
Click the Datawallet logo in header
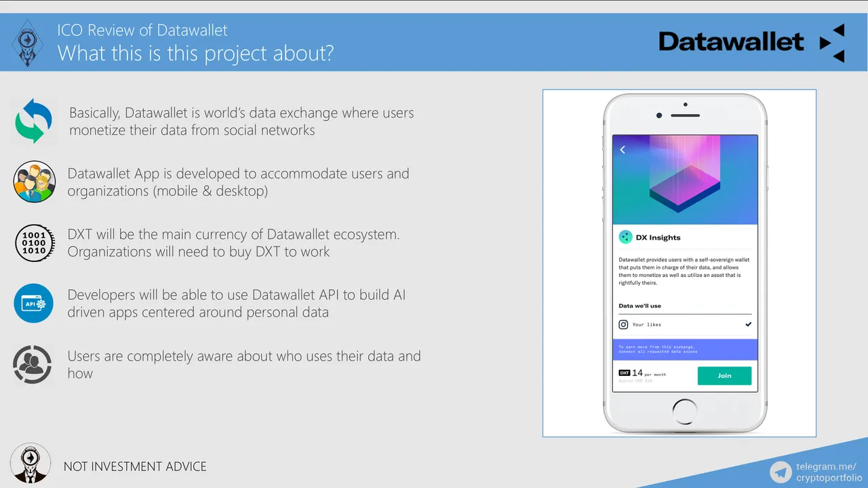[751, 42]
